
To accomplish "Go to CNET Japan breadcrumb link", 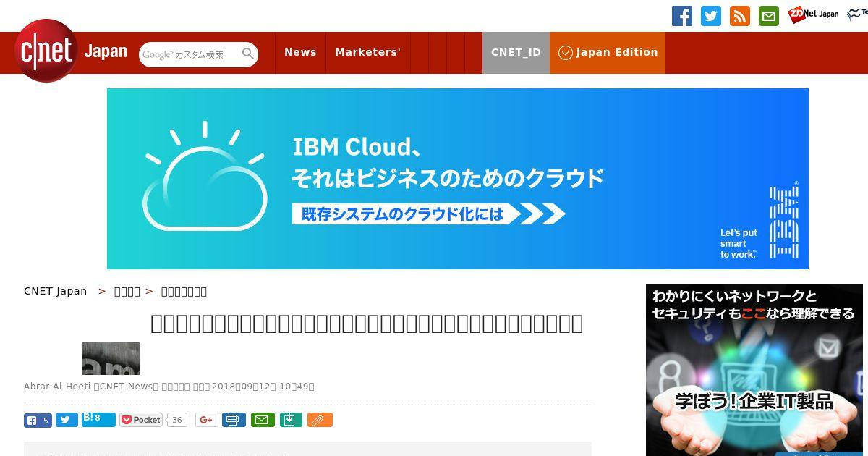I will tap(55, 291).
